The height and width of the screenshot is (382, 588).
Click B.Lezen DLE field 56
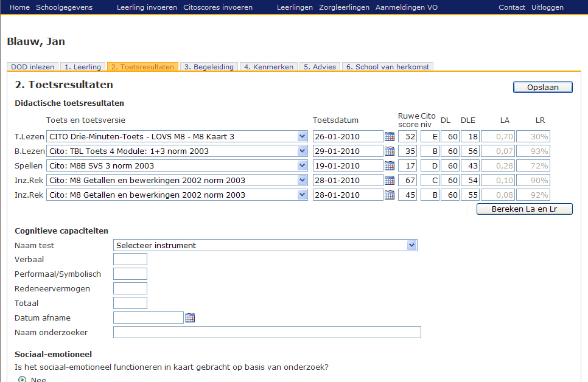(471, 151)
